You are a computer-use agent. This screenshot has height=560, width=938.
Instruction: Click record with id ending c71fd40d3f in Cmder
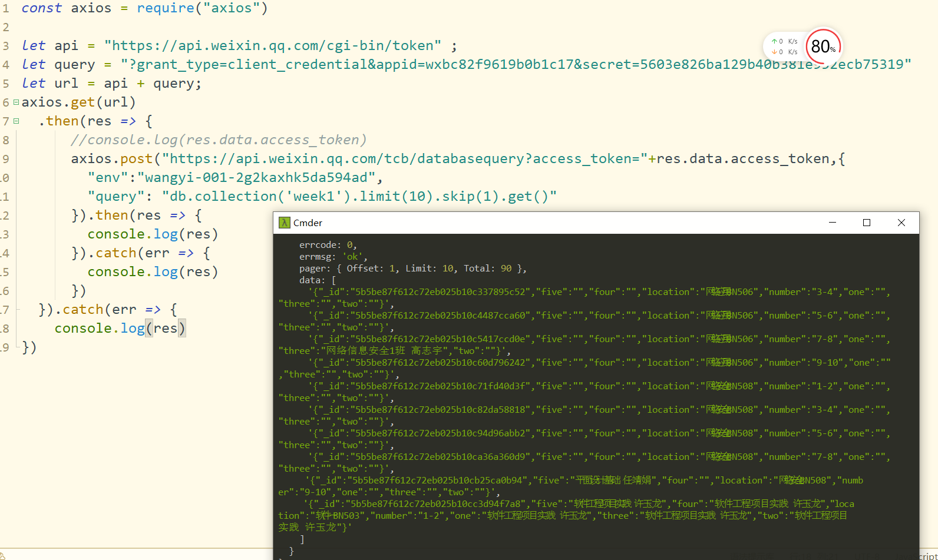(584, 392)
